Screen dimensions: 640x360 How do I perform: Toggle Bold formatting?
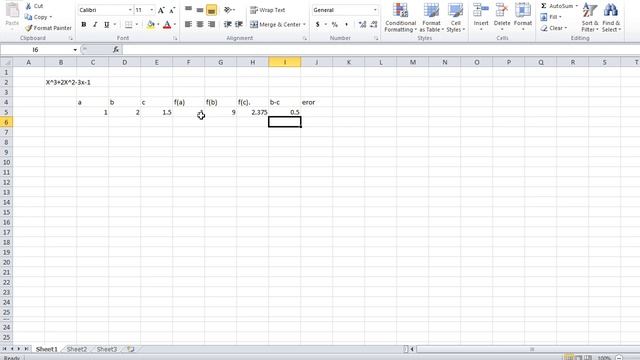(x=84, y=24)
